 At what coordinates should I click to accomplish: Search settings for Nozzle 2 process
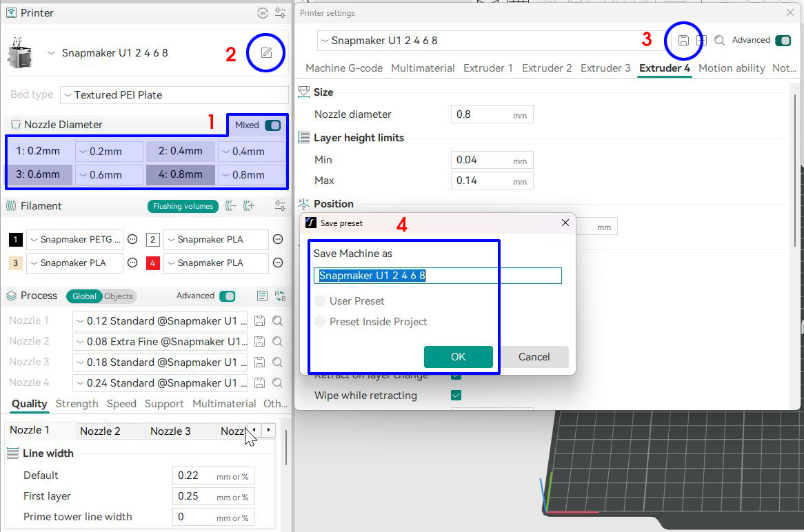(x=277, y=341)
